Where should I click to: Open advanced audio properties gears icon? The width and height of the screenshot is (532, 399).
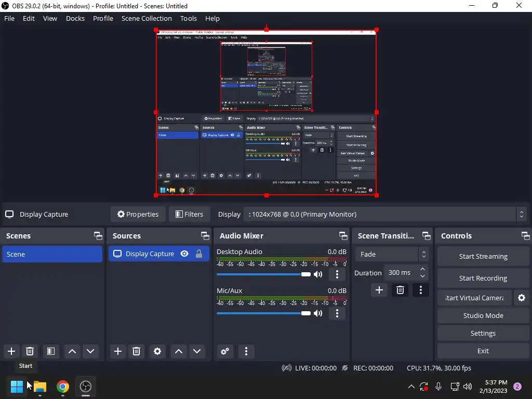(224, 351)
